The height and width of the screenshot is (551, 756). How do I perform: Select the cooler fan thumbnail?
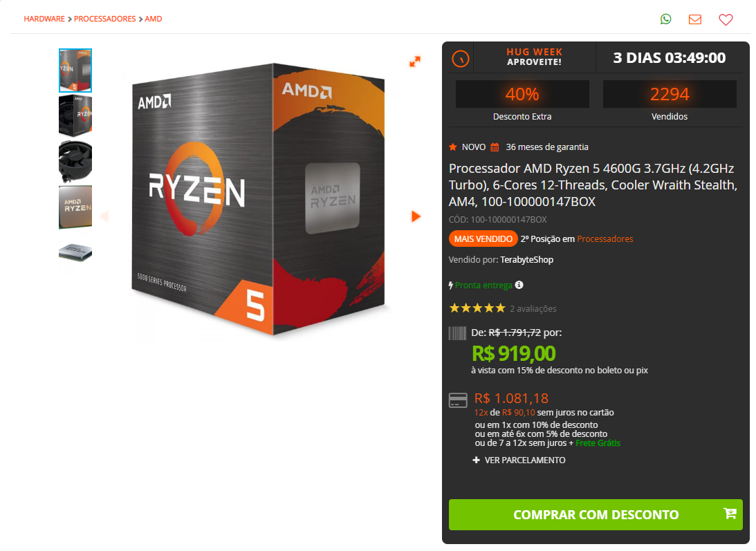(75, 162)
